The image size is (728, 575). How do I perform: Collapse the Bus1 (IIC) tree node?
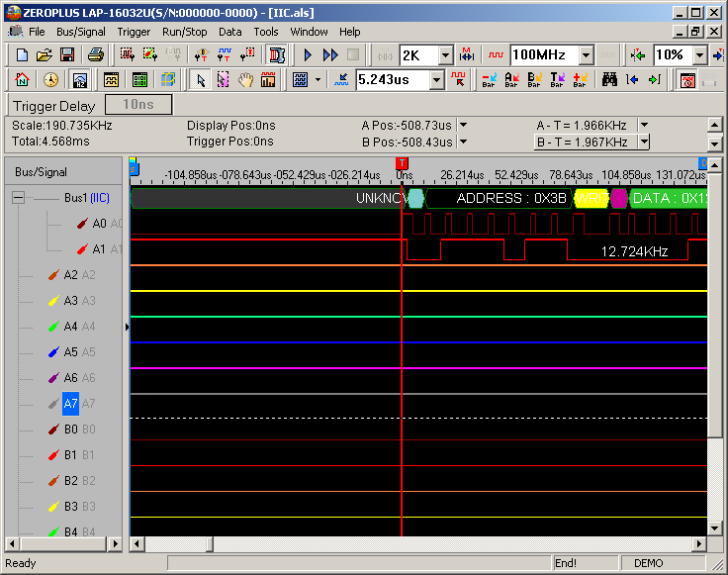pyautogui.click(x=18, y=198)
